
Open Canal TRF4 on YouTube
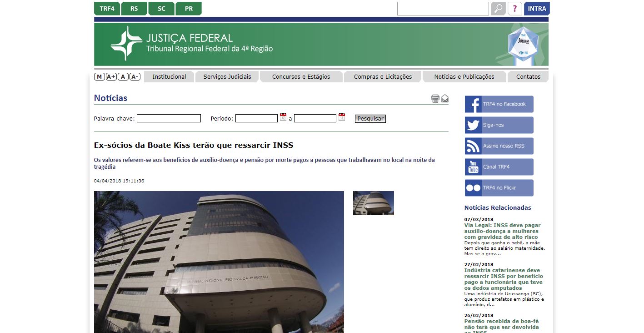pyautogui.click(x=499, y=167)
